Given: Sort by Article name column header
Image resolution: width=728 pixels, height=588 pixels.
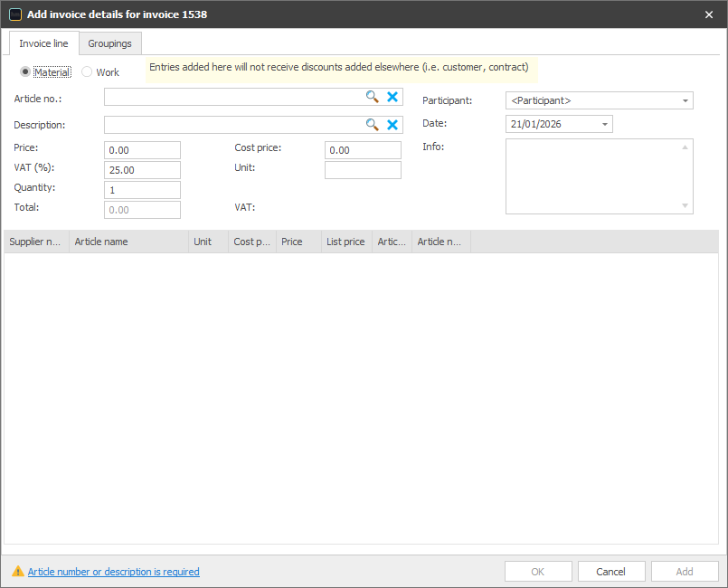Looking at the screenshot, I should (x=128, y=242).
